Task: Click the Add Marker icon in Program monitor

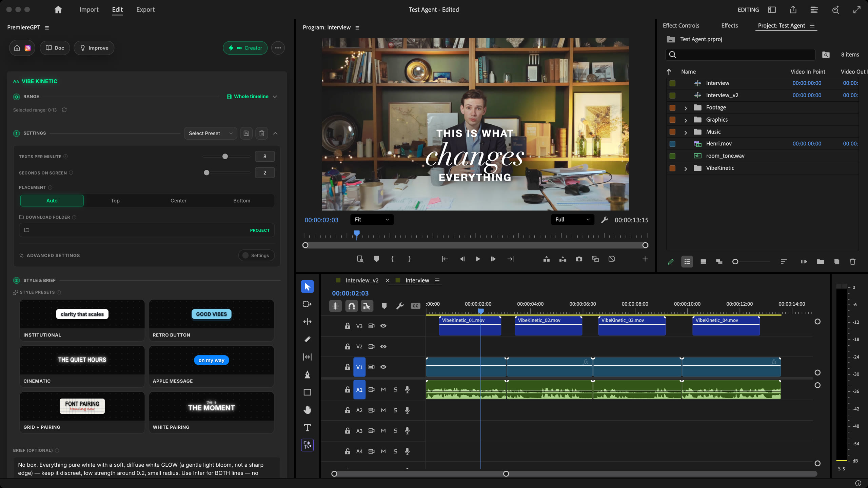Action: 376,259
